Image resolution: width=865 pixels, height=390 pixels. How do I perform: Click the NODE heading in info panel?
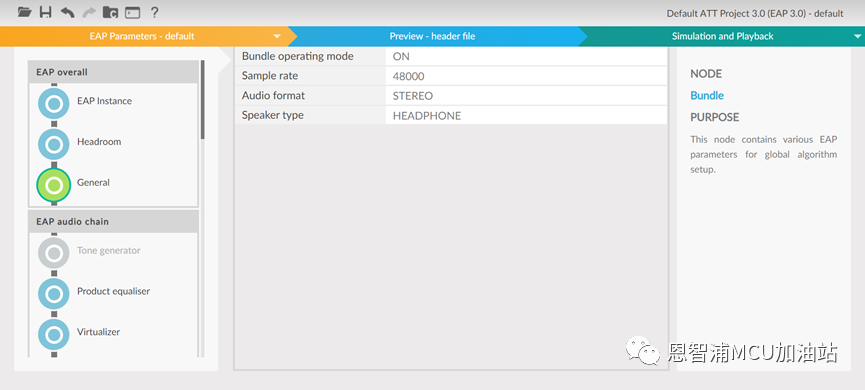click(x=706, y=74)
